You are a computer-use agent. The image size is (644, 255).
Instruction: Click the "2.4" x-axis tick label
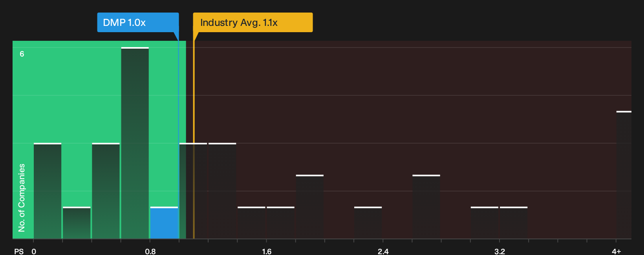click(383, 251)
